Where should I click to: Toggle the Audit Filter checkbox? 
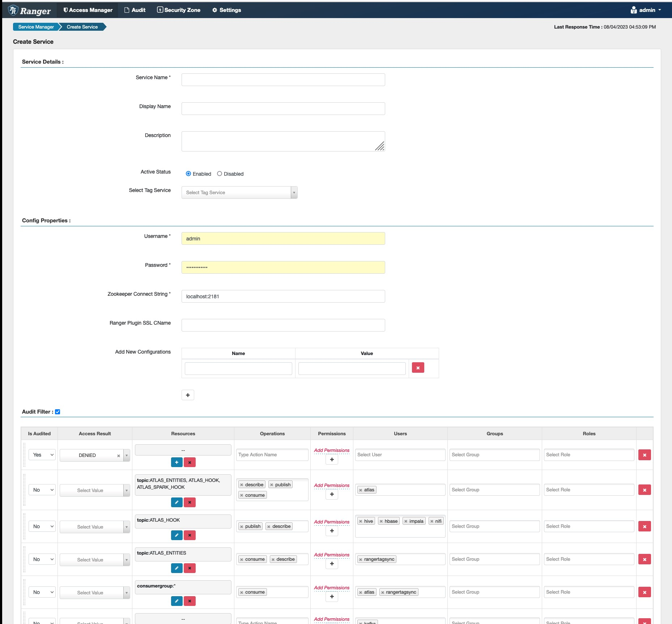click(x=58, y=412)
